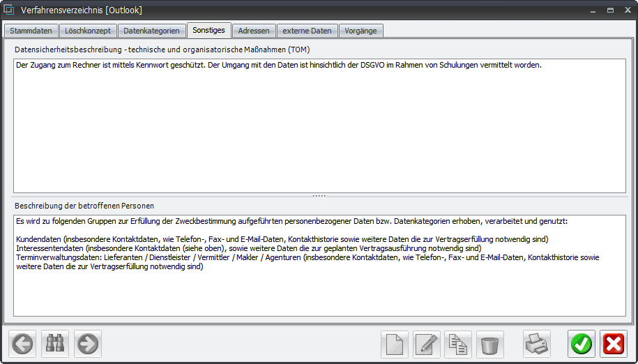The image size is (638, 364).
Task: Create a new record with blank page icon
Action: 395,344
